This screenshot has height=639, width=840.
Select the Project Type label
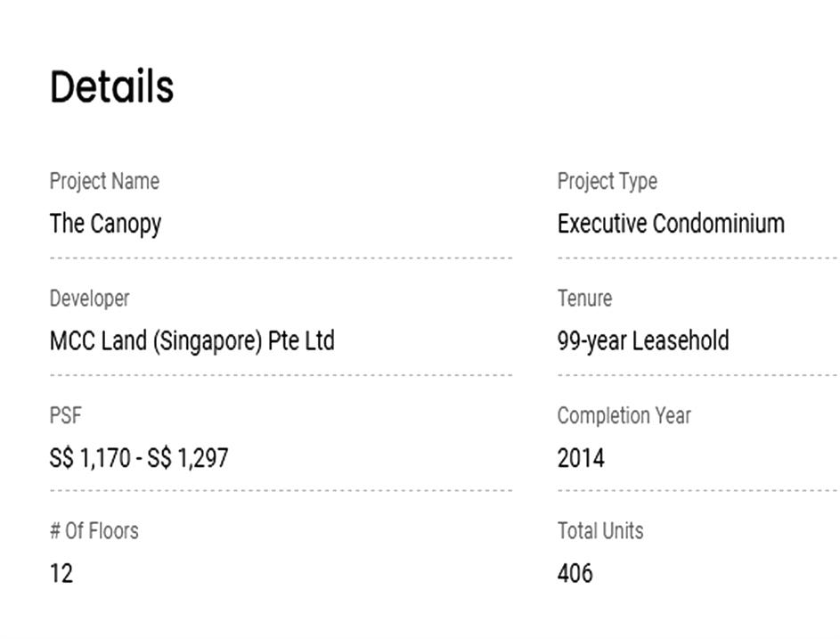pyautogui.click(x=607, y=181)
